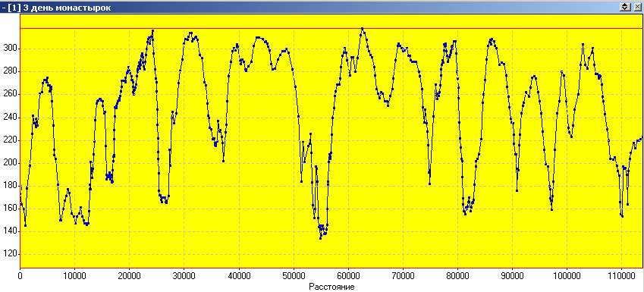
Task: Click the red maximum-elevation horizontal line
Action: [x=331, y=28]
